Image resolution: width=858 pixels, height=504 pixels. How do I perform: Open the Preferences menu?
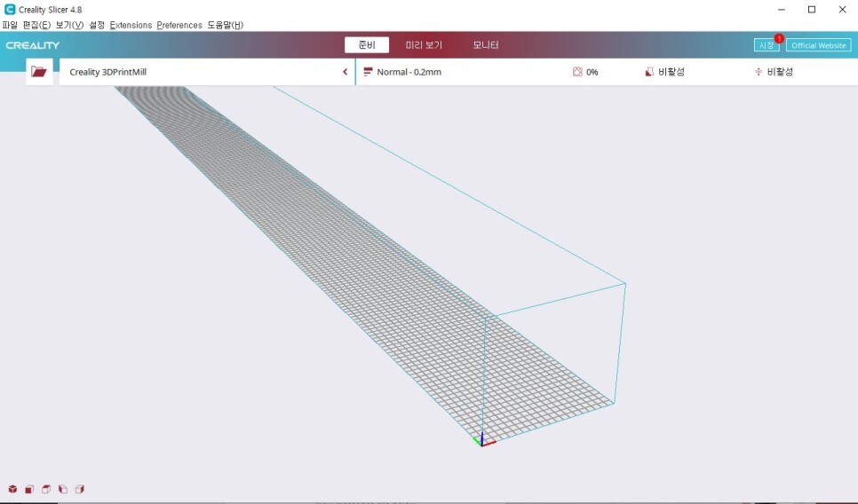pos(179,25)
